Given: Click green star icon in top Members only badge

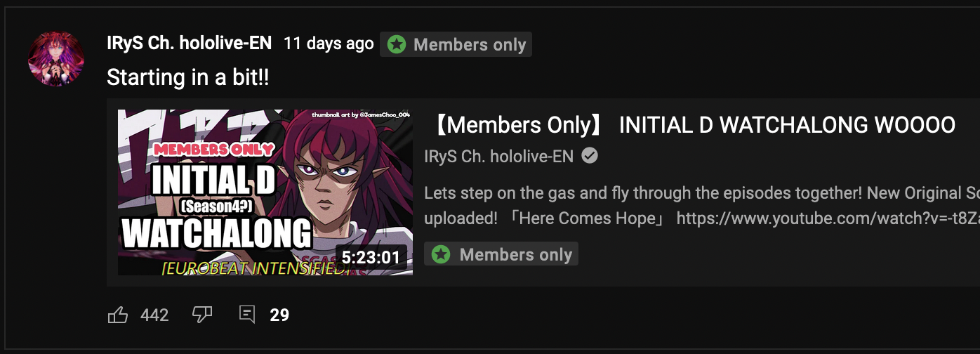Looking at the screenshot, I should pyautogui.click(x=397, y=44).
